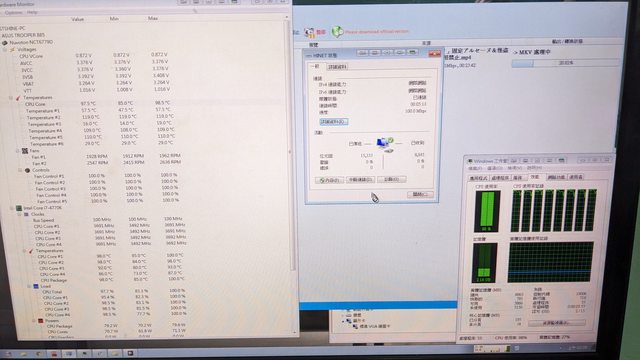Click the network computers activity icon
640x360 pixels.
click(384, 144)
